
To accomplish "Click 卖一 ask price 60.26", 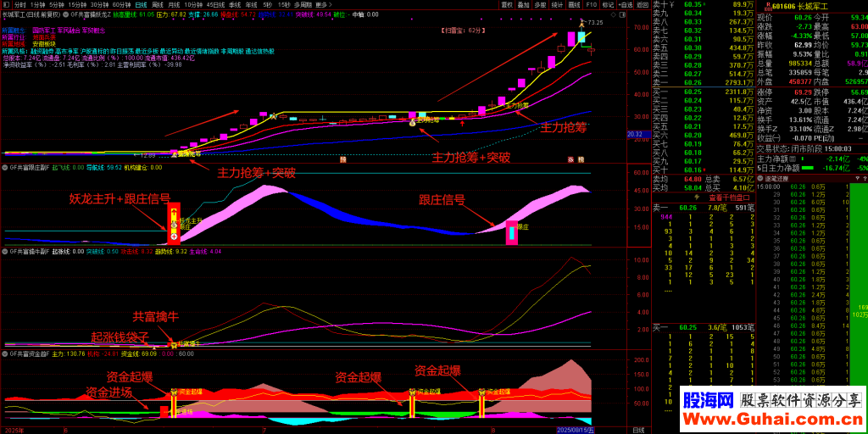I will tap(693, 82).
